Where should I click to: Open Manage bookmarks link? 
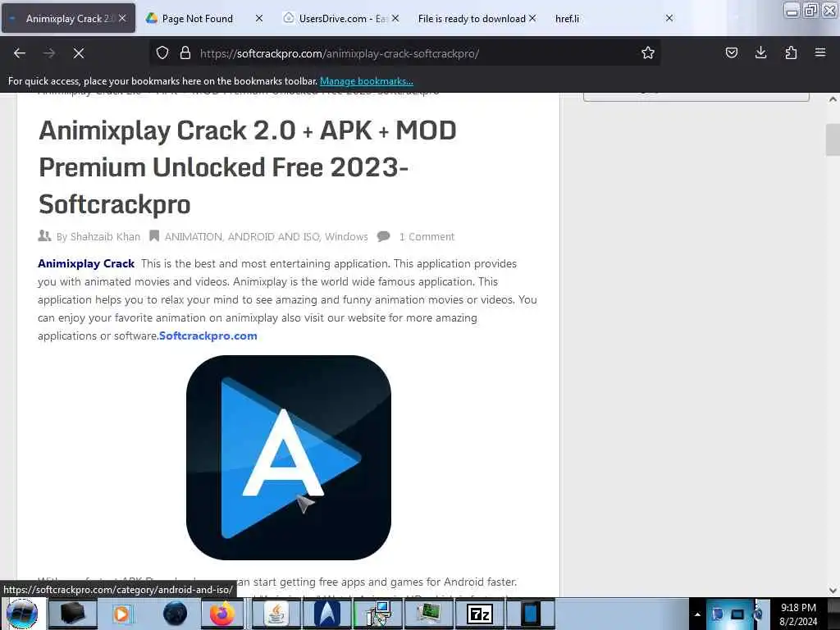point(367,81)
